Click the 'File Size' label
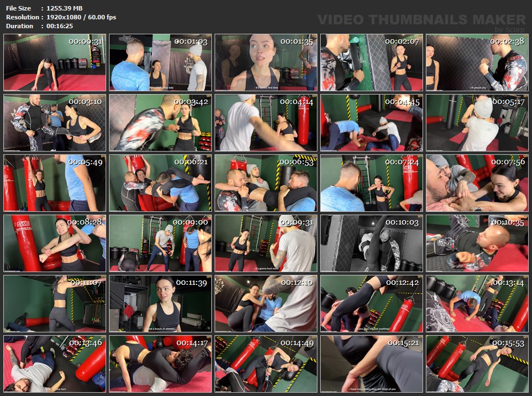The width and height of the screenshot is (532, 396). 18,8
